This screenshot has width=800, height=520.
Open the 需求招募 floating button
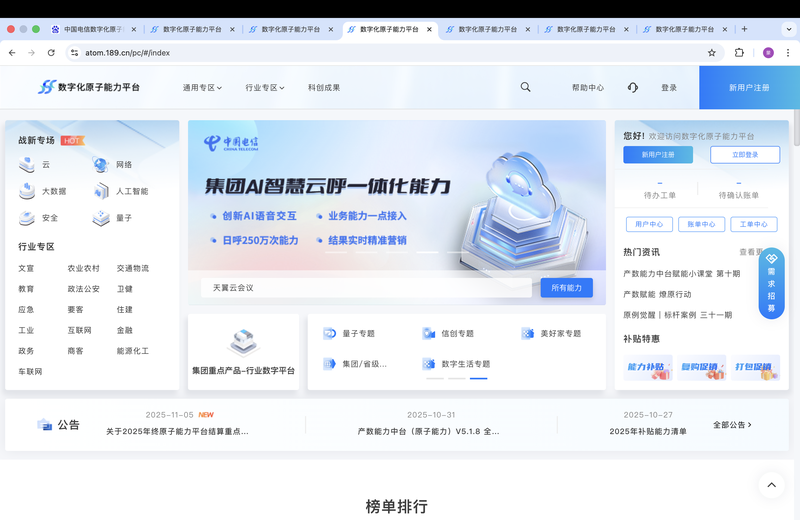[771, 284]
